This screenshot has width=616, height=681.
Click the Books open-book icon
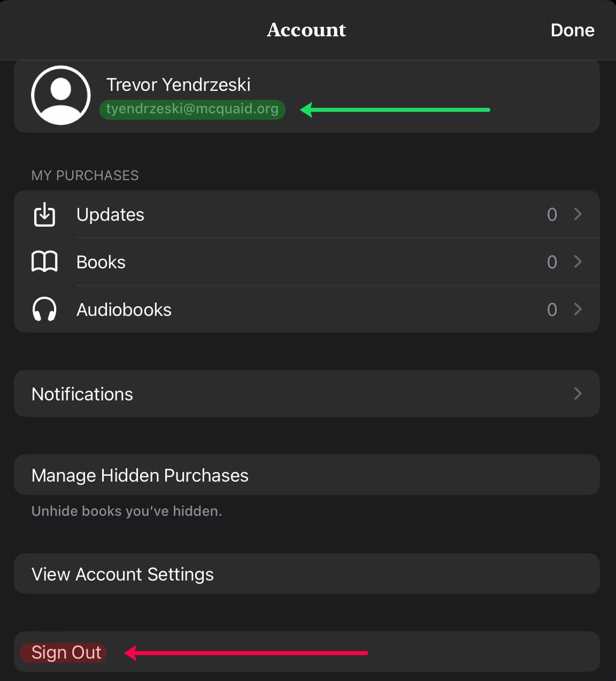coord(45,262)
